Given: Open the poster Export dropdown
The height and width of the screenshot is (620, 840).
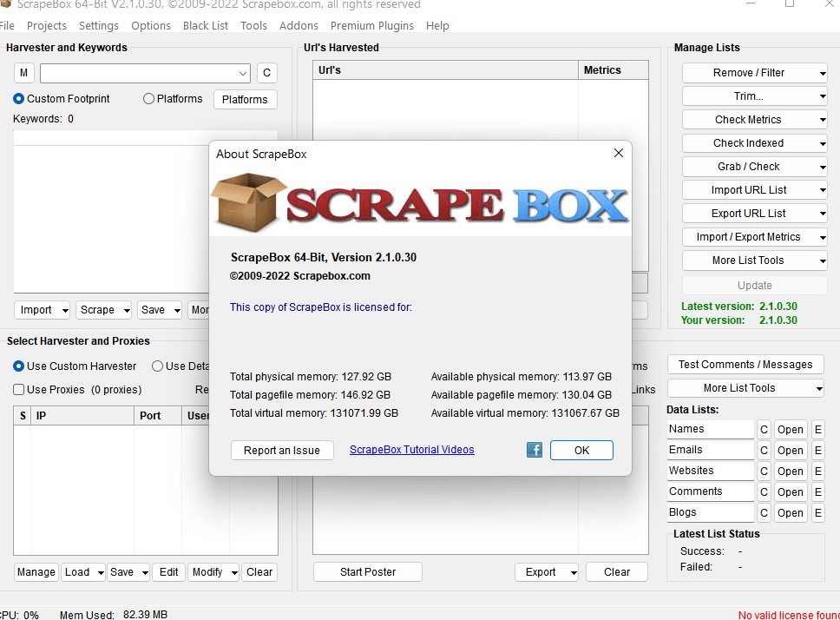Looking at the screenshot, I should [547, 571].
